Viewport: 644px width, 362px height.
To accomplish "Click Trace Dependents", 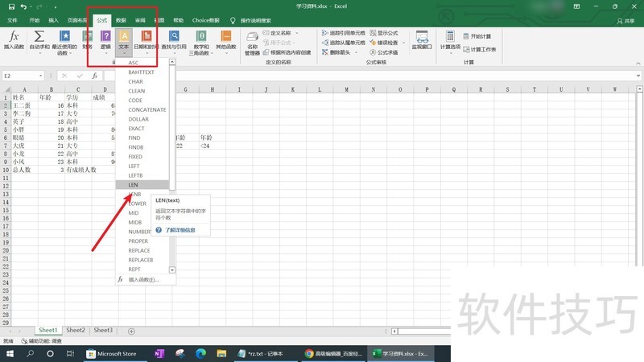I will click(344, 43).
